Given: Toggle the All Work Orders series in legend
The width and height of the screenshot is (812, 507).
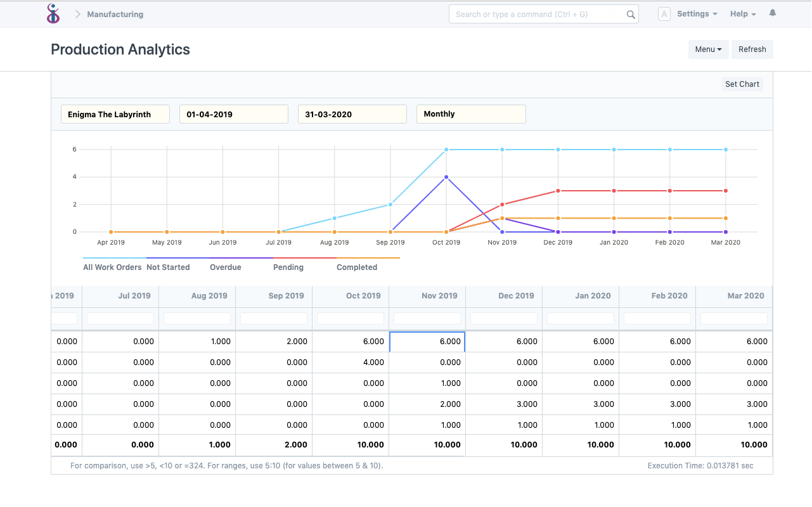Looking at the screenshot, I should tap(112, 267).
